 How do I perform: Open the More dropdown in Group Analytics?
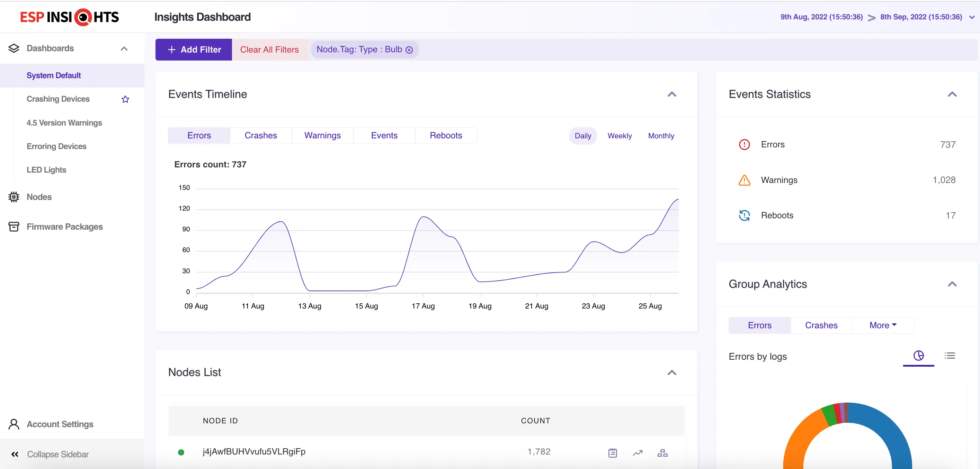click(883, 325)
